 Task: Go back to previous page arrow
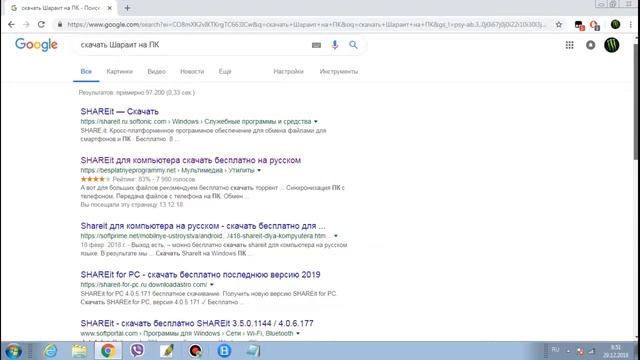11,24
